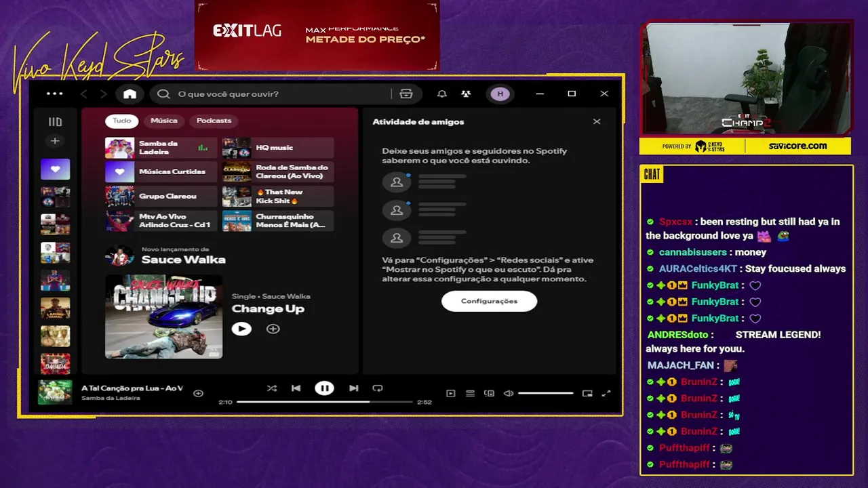Add current song to Liked Songs
The width and height of the screenshot is (868, 488).
tap(198, 393)
